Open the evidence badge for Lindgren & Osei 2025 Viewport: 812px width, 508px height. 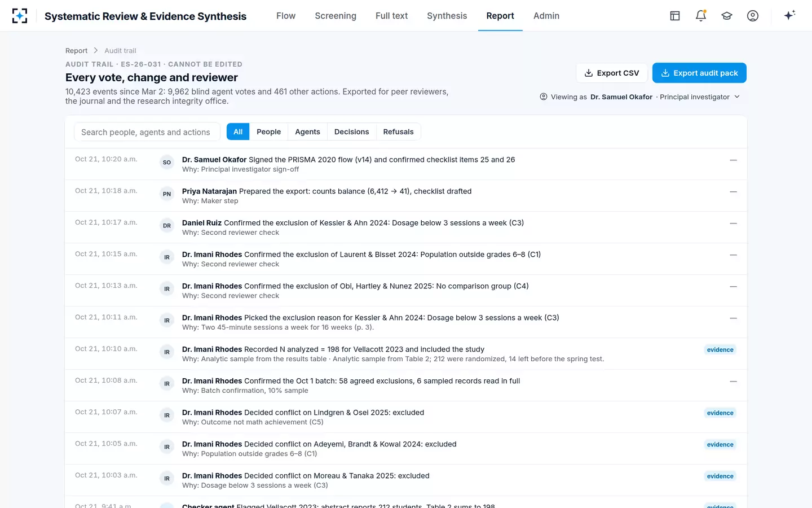(720, 413)
